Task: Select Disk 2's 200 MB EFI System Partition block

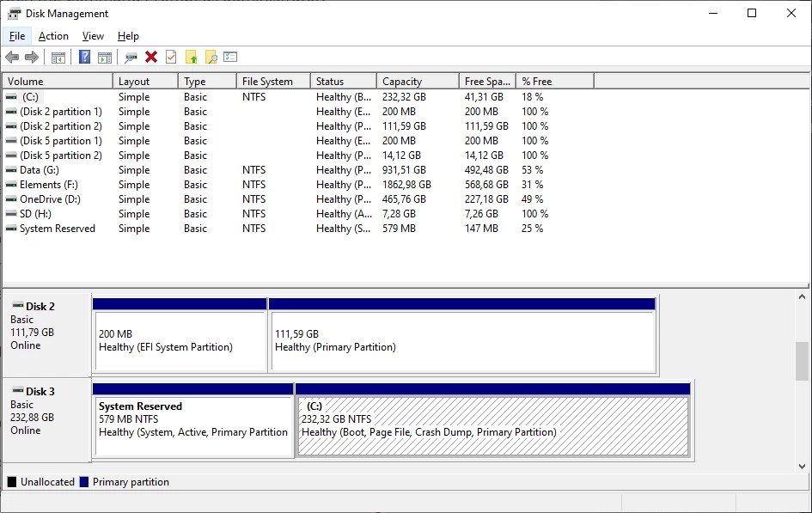Action: click(x=180, y=335)
